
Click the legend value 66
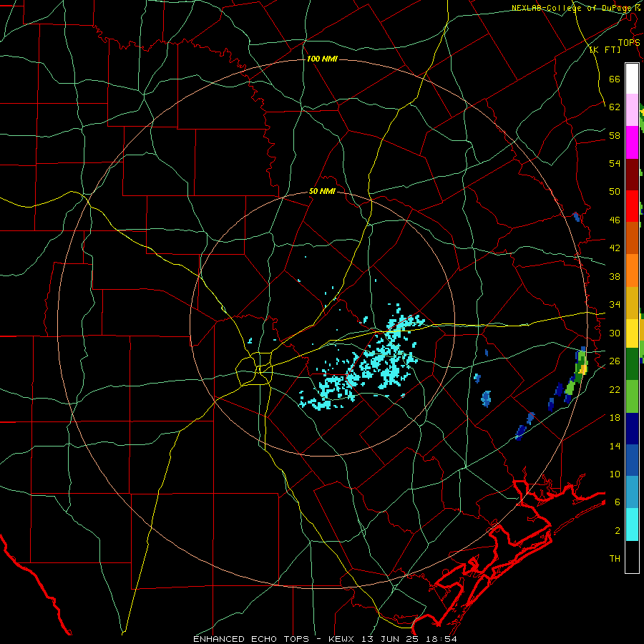click(615, 79)
